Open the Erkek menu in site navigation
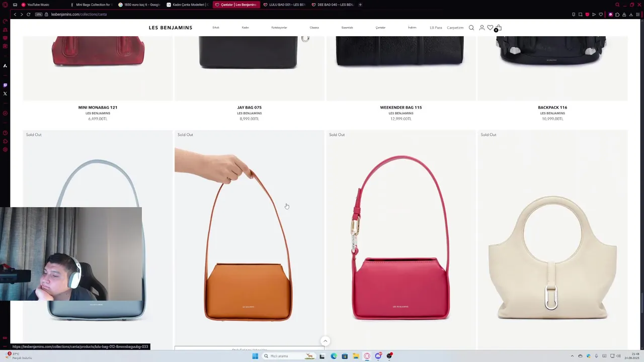644x362 pixels. [x=216, y=28]
